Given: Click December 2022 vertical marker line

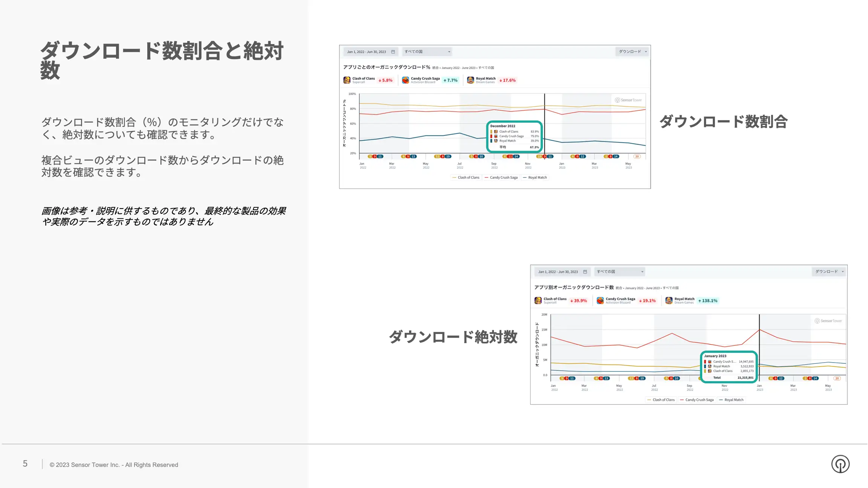Looking at the screenshot, I should click(x=544, y=127).
